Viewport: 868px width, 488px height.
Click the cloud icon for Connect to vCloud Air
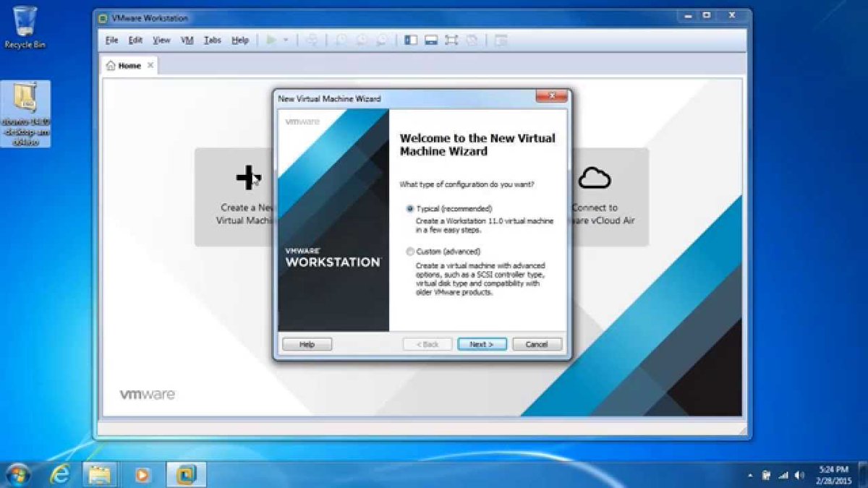pyautogui.click(x=595, y=177)
